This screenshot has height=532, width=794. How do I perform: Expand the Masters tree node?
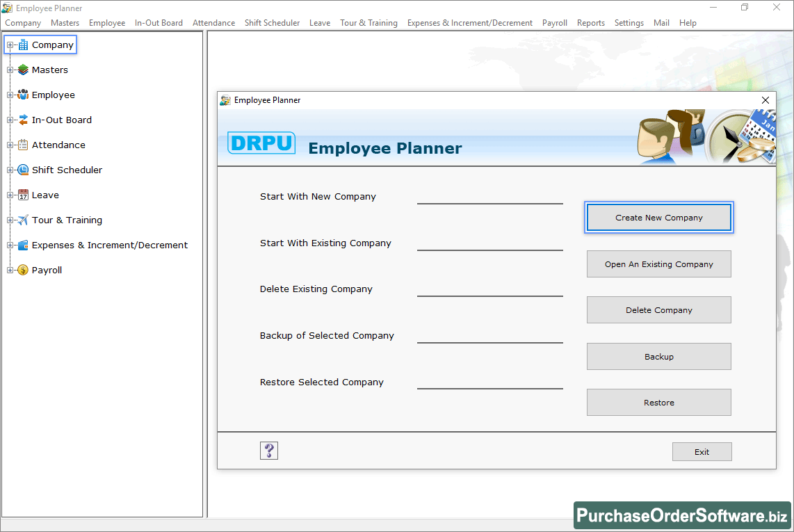[10, 70]
